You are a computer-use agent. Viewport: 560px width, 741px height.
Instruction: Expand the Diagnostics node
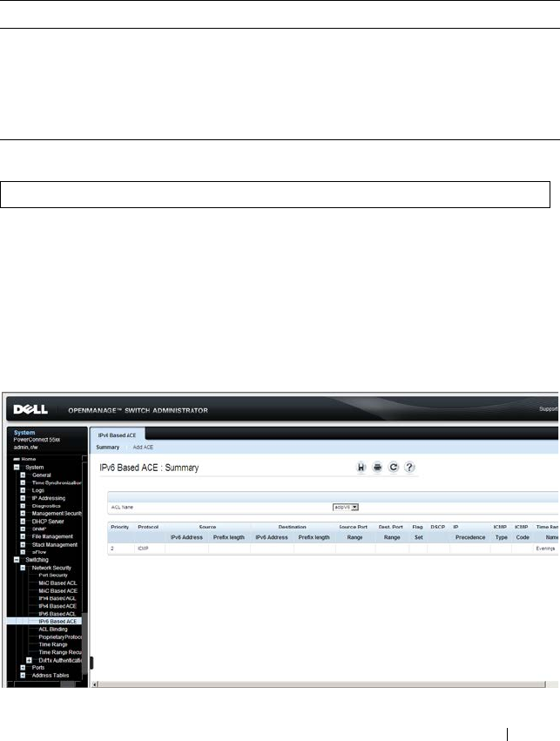tap(23, 506)
